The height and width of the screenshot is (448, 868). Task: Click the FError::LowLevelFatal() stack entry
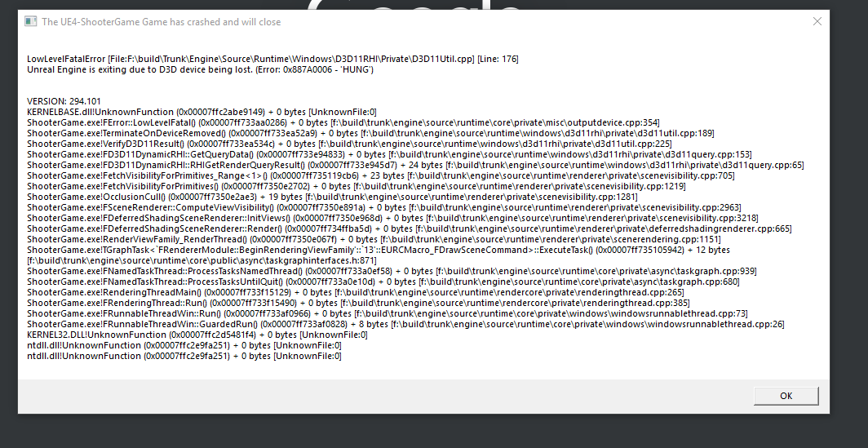tap(343, 122)
